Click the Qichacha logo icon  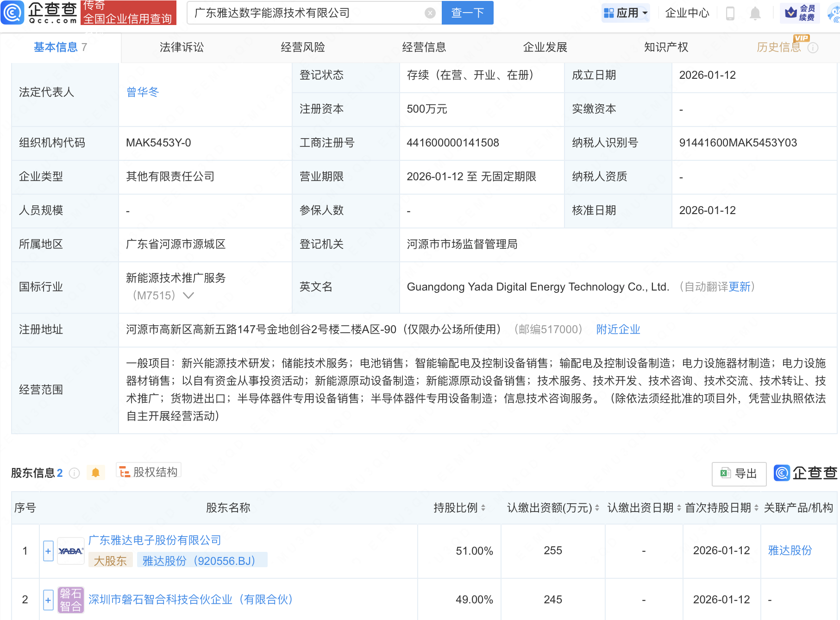[x=13, y=13]
